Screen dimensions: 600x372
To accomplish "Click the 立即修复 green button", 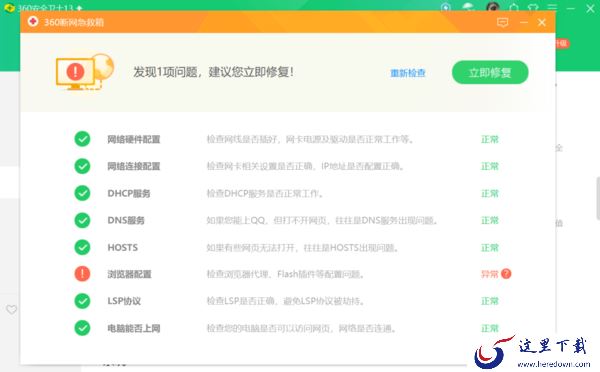I will [490, 72].
